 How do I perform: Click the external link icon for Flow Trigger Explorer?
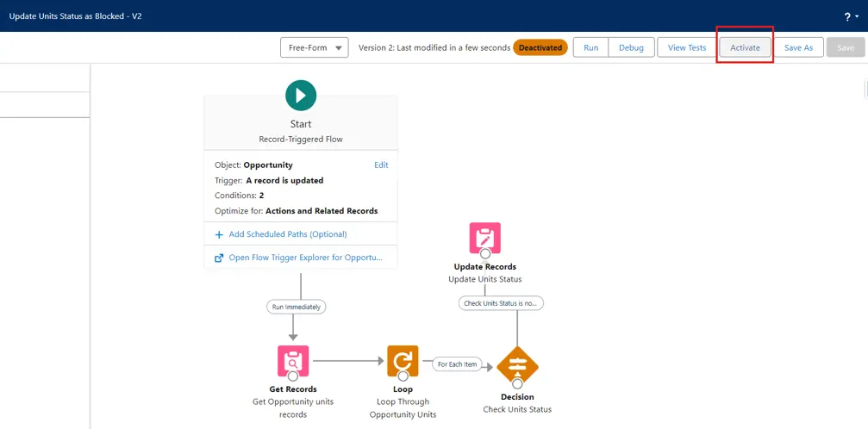[219, 258]
